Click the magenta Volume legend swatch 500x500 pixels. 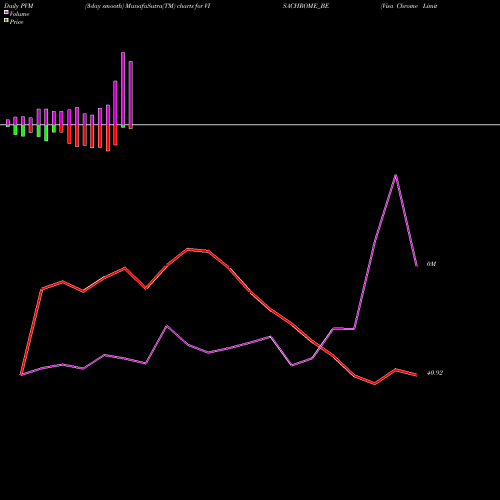coord(6,12)
